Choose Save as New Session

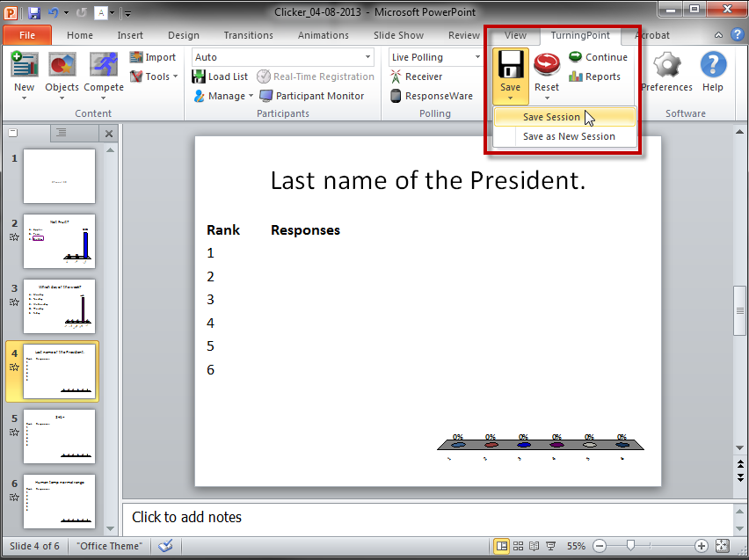click(564, 136)
